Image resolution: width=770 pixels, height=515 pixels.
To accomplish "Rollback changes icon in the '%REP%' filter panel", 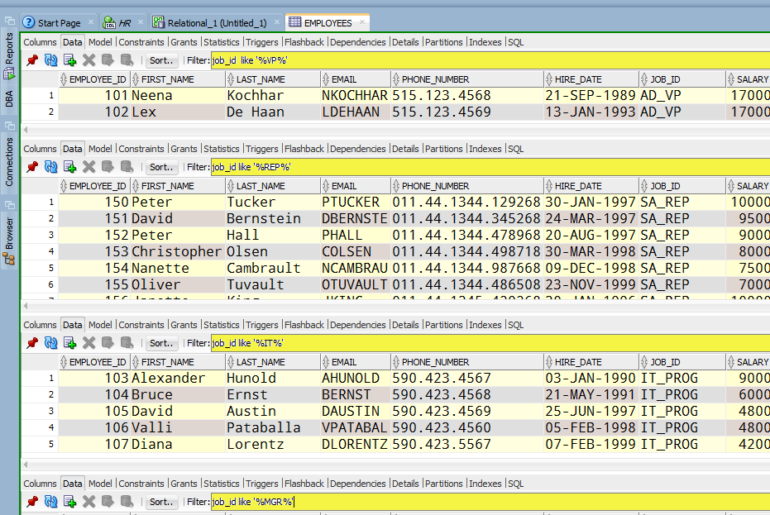I will click(x=127, y=167).
